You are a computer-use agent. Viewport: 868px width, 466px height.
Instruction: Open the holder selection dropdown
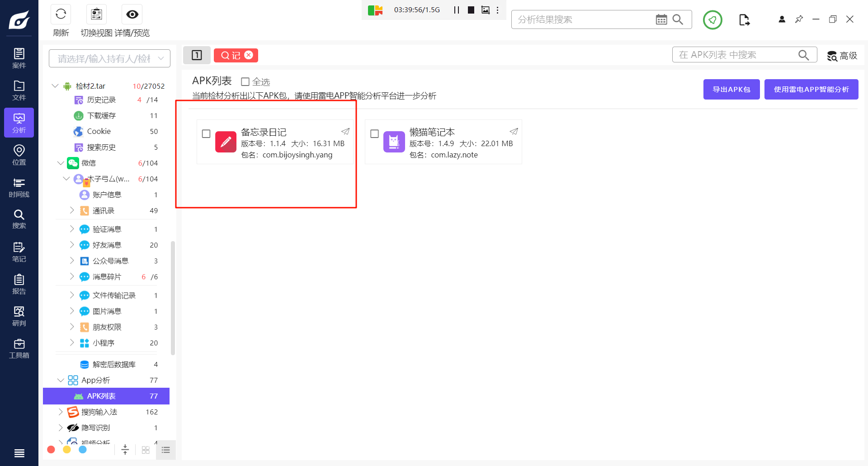(x=109, y=59)
